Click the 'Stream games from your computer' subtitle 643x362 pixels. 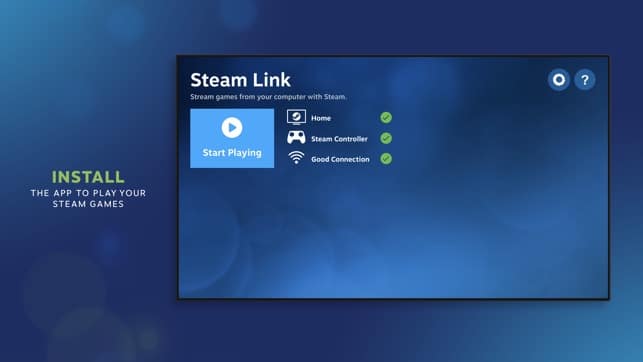click(x=268, y=97)
